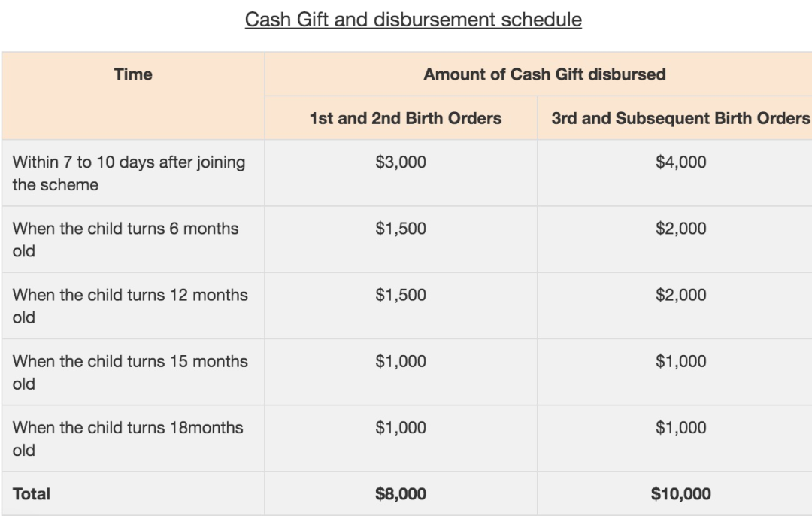The height and width of the screenshot is (516, 812).
Task: Click the 'Total' row label
Action: (32, 494)
